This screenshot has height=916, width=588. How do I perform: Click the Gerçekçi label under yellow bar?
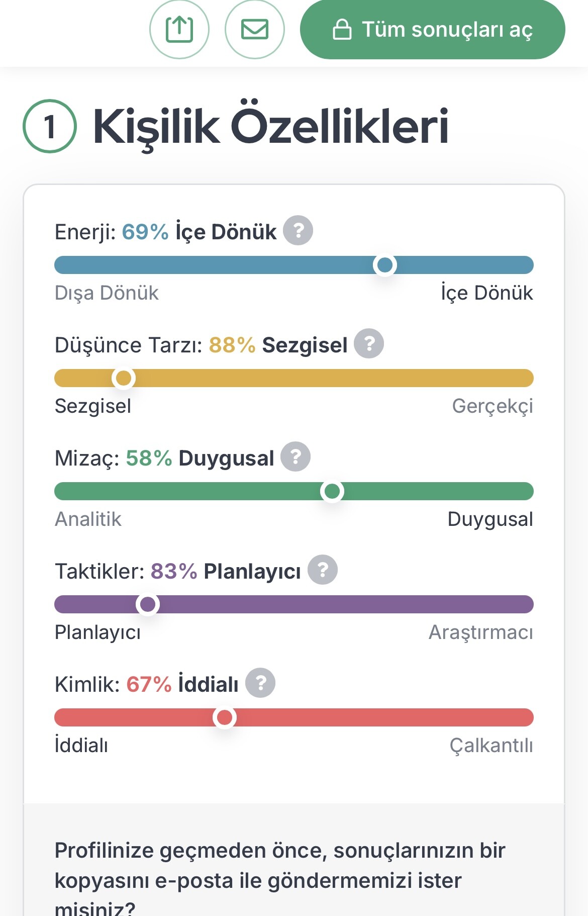click(x=493, y=406)
